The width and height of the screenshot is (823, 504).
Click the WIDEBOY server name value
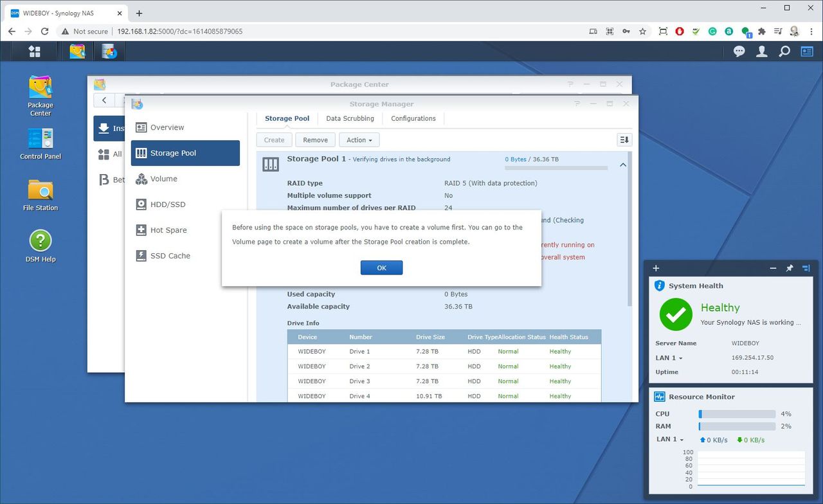pos(745,343)
